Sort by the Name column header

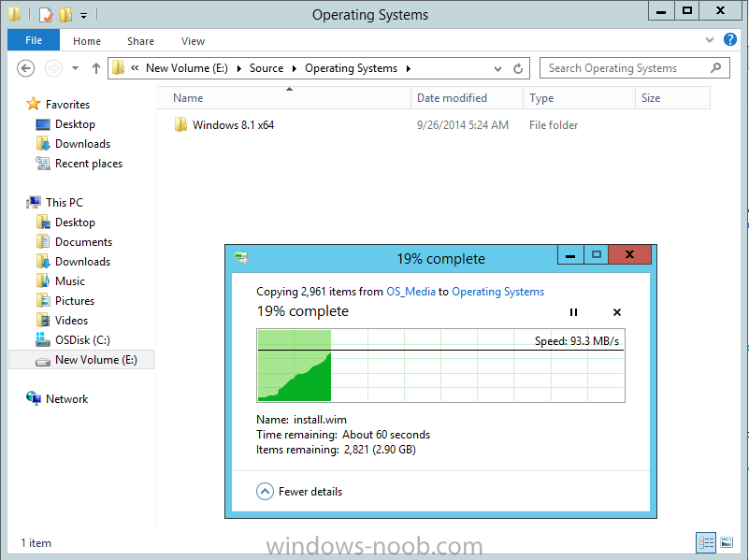pyautogui.click(x=283, y=98)
